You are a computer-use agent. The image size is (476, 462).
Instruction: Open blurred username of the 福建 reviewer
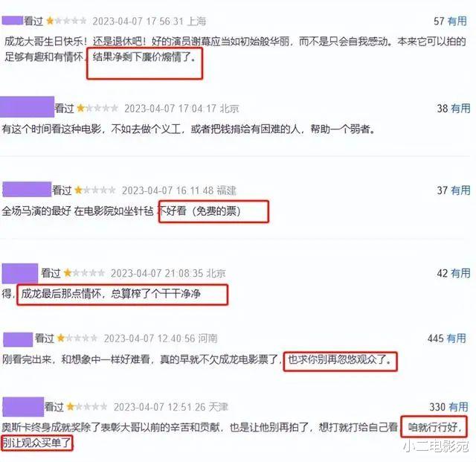[27, 190]
